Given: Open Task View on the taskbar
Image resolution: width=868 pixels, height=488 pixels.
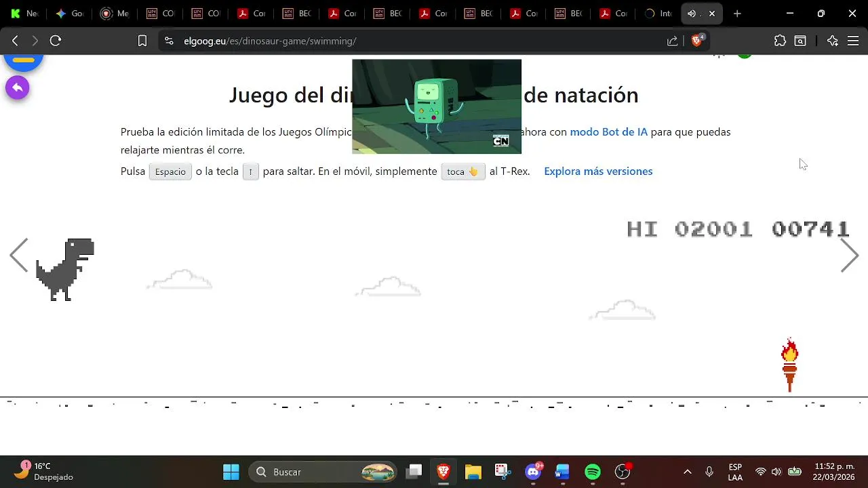Looking at the screenshot, I should [x=414, y=472].
